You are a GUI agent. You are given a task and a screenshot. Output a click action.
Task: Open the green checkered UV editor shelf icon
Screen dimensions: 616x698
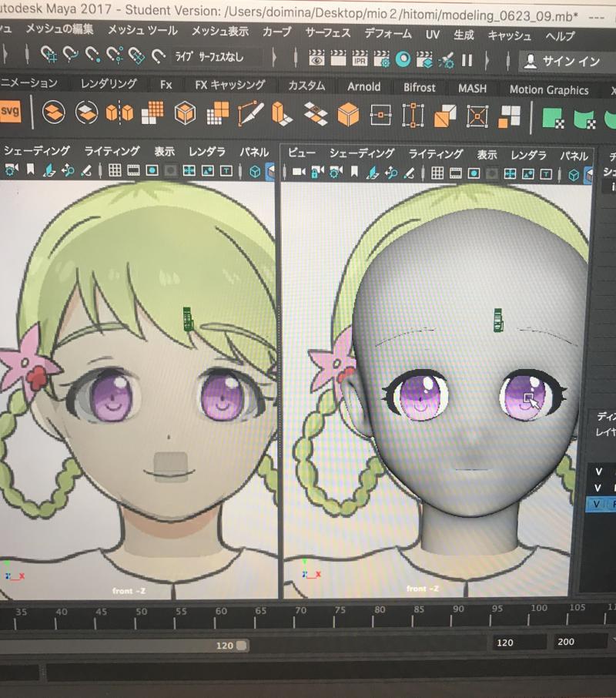554,119
